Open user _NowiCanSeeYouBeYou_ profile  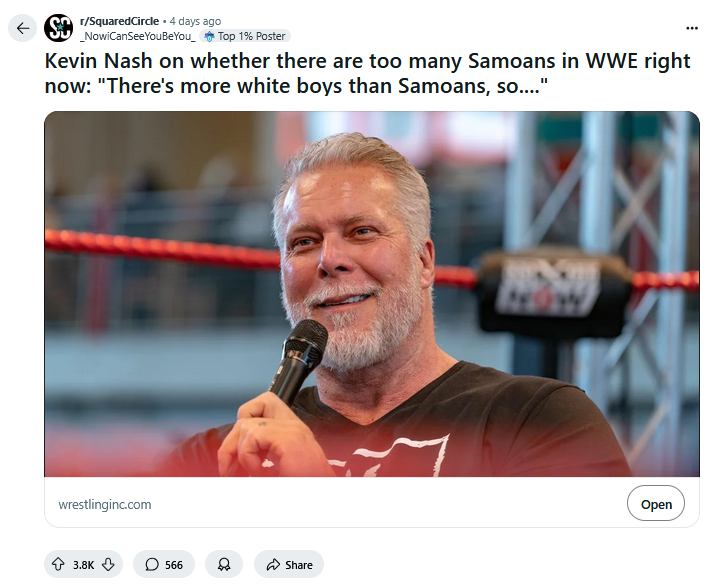tap(138, 36)
